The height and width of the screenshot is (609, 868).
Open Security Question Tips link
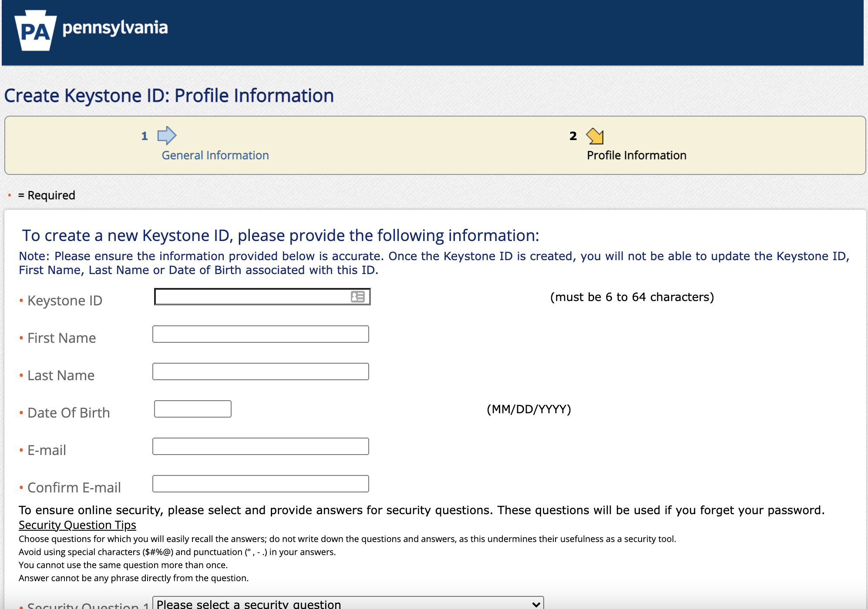pos(77,525)
